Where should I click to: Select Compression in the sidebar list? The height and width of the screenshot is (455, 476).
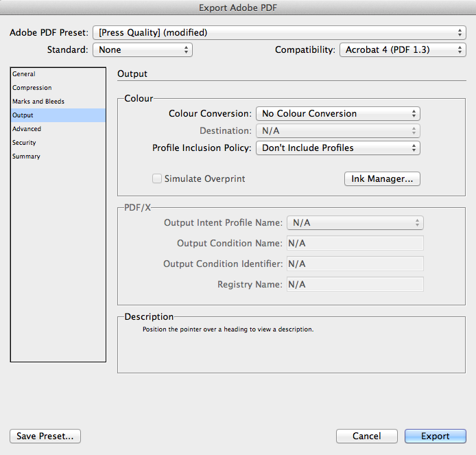coord(58,88)
